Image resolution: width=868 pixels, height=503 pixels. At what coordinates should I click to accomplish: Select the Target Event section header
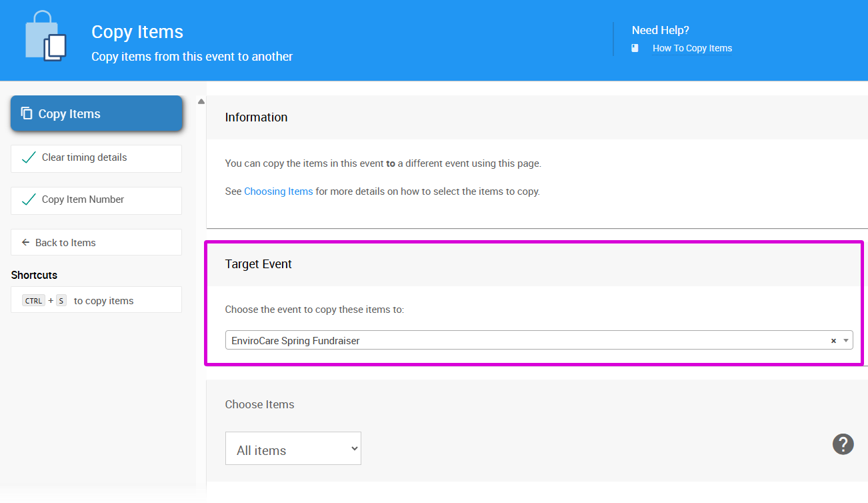259,264
